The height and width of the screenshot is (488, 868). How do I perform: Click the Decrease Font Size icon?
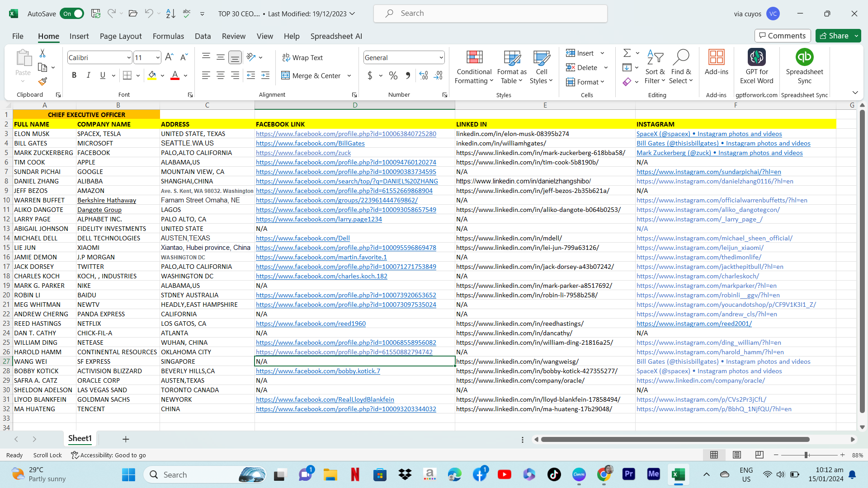pos(184,57)
